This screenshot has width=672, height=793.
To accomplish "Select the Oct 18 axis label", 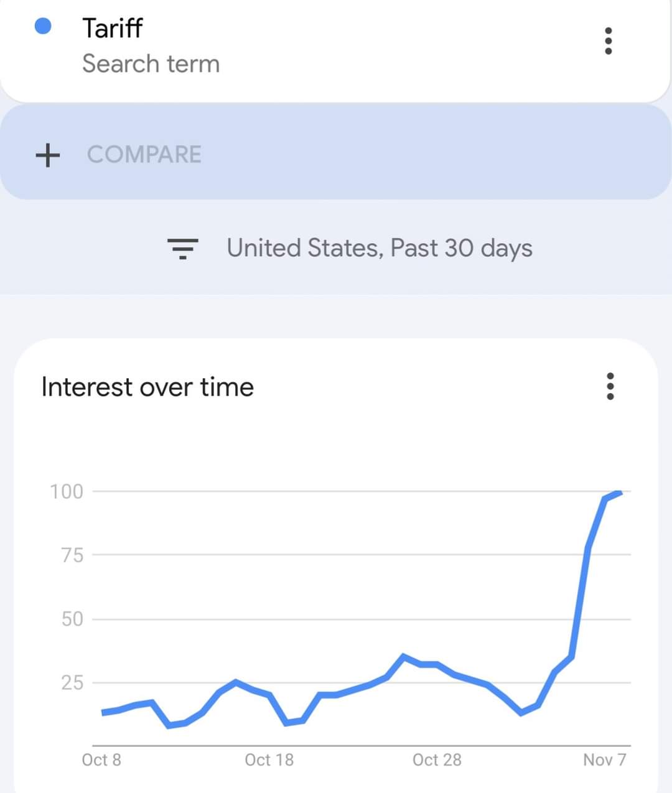I will [x=269, y=760].
